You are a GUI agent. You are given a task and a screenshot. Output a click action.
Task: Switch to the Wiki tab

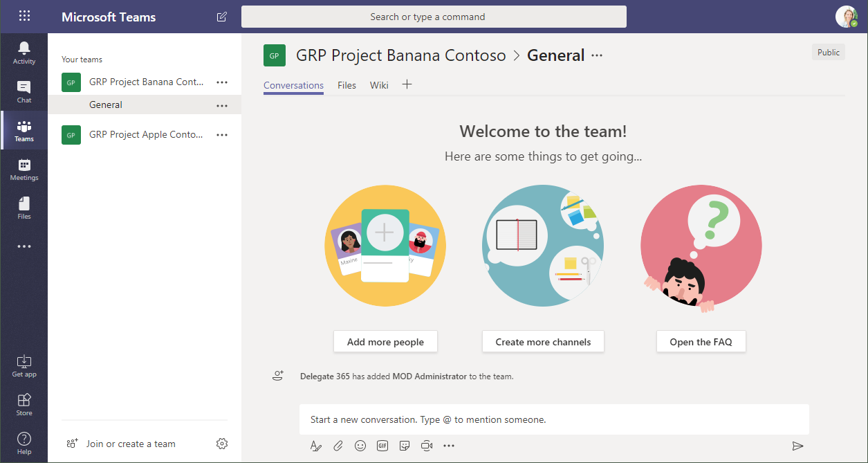point(379,85)
